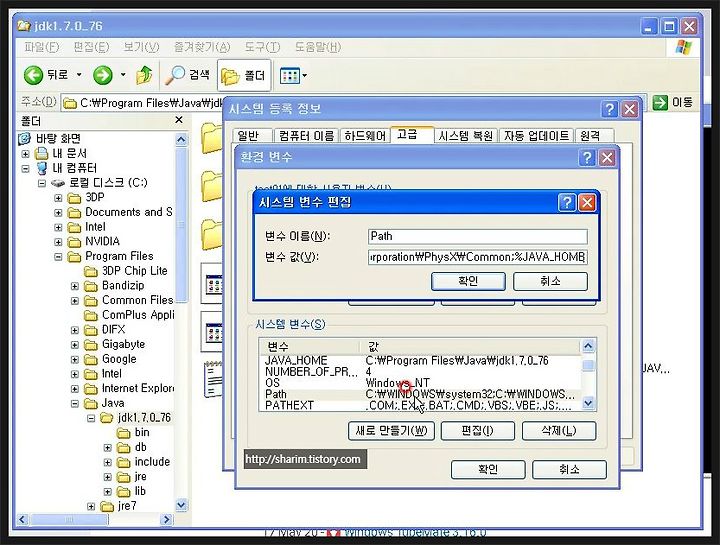
Task: Open the Search (검색) magnifier tool
Action: (x=187, y=75)
